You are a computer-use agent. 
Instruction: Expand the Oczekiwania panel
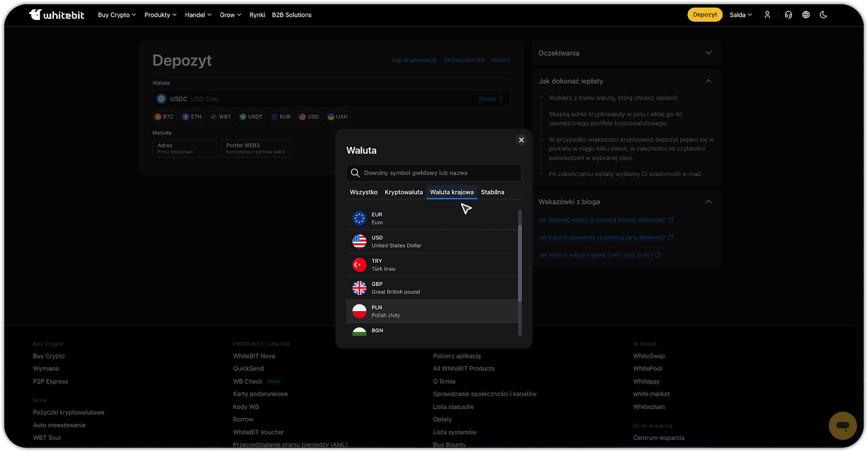pos(708,53)
